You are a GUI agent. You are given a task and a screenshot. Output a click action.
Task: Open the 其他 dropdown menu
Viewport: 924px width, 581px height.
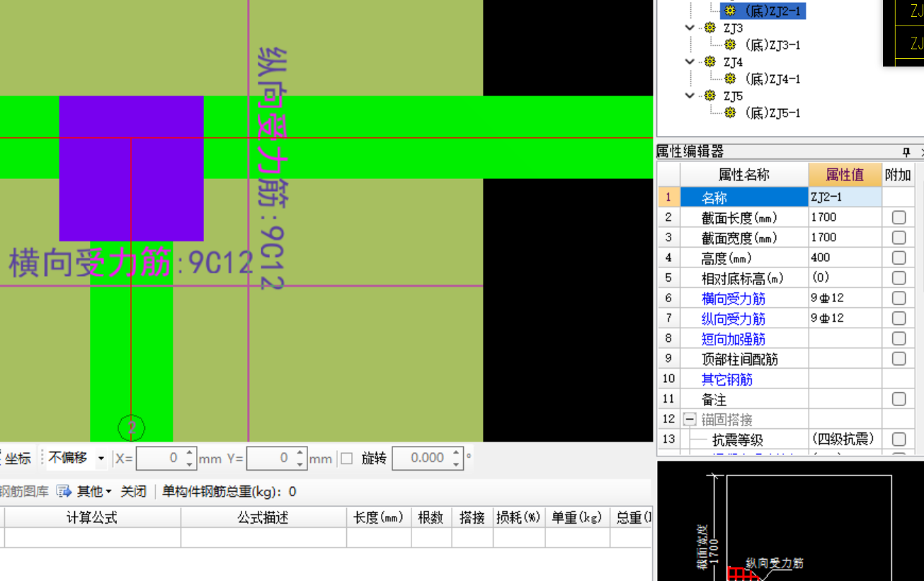point(109,491)
